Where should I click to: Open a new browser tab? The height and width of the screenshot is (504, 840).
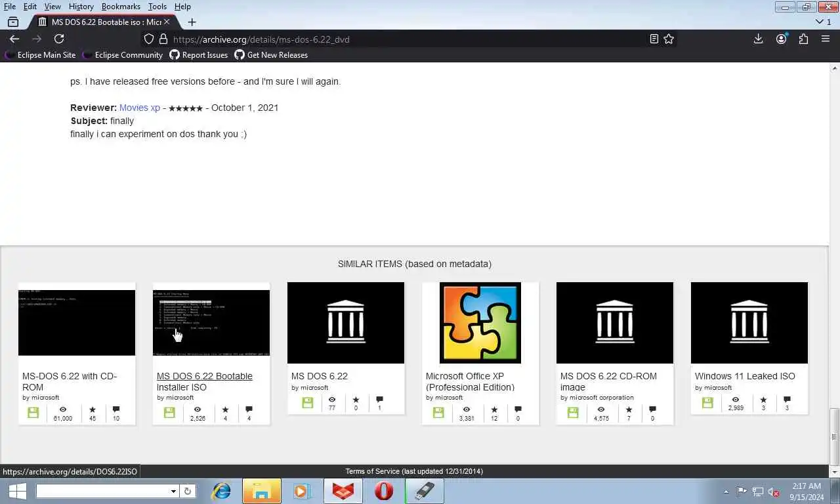(192, 22)
